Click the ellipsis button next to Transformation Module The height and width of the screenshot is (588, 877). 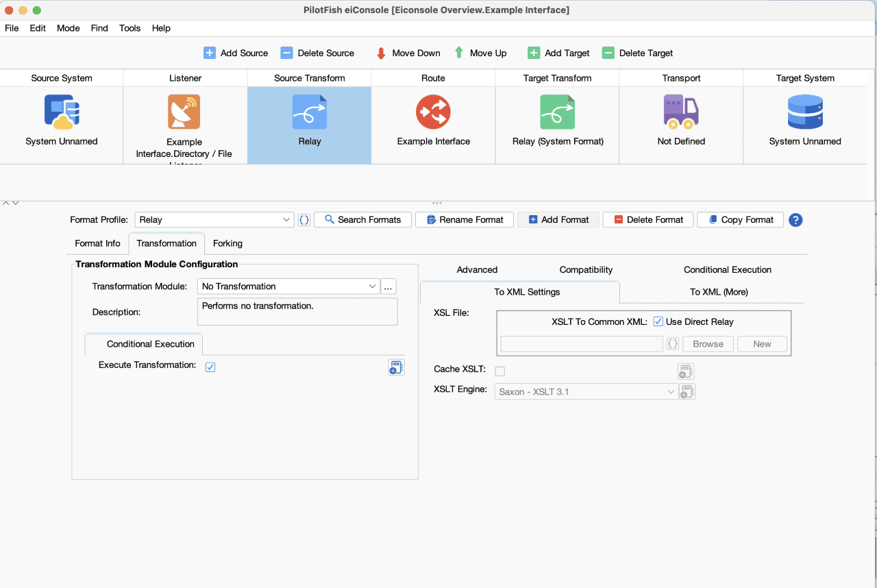click(x=388, y=286)
